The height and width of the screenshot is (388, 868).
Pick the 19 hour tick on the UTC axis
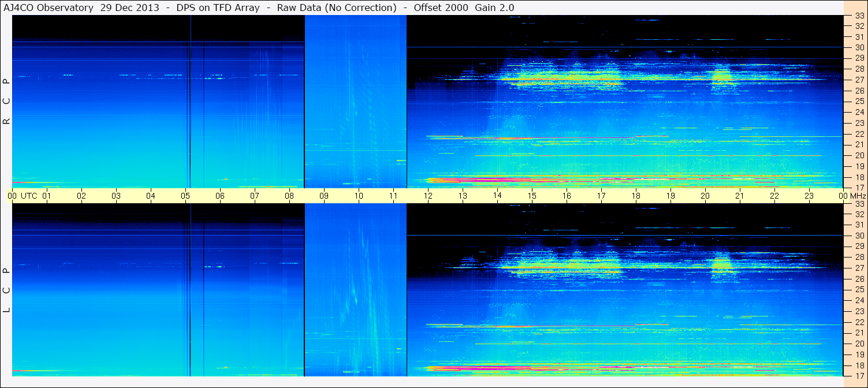click(x=670, y=196)
